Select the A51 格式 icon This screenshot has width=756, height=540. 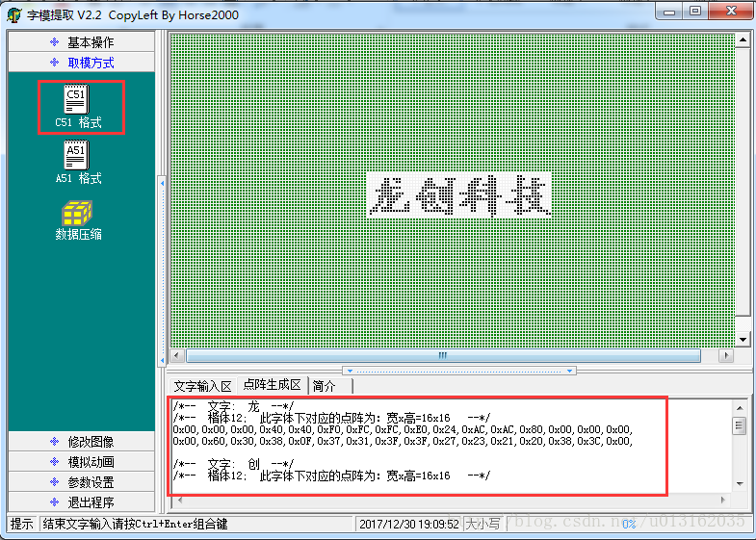(76, 155)
